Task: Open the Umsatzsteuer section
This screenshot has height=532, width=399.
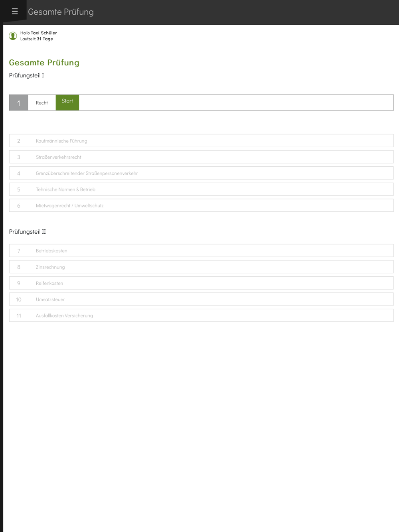Action: tap(201, 299)
